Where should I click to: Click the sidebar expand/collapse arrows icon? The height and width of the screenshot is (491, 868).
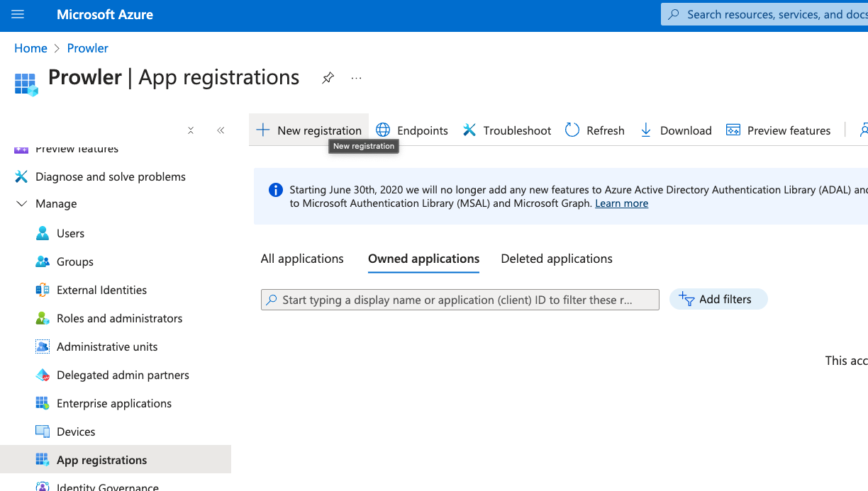point(191,130)
